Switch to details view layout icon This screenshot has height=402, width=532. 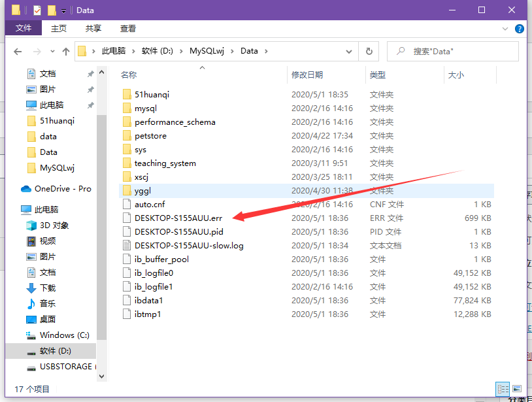(x=502, y=388)
